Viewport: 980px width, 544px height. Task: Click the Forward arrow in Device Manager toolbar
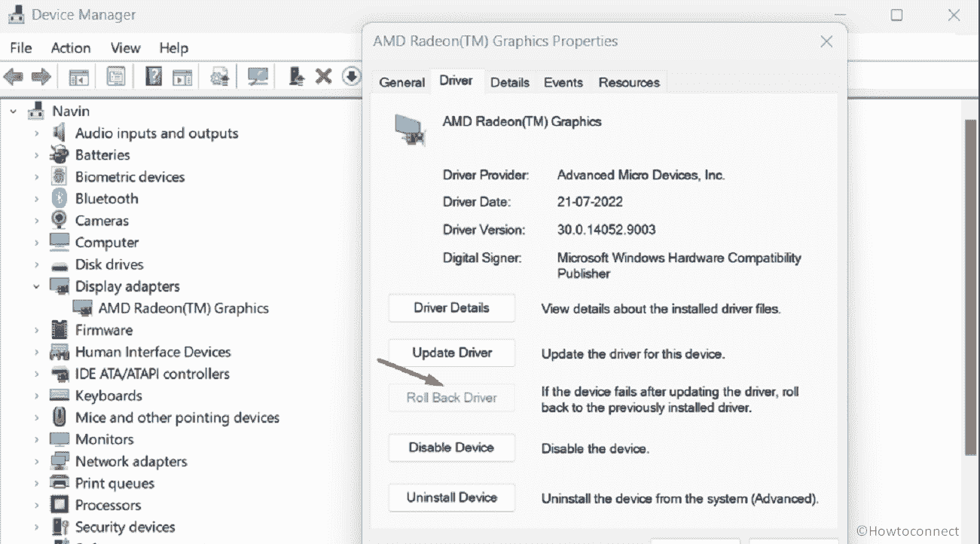click(x=41, y=76)
